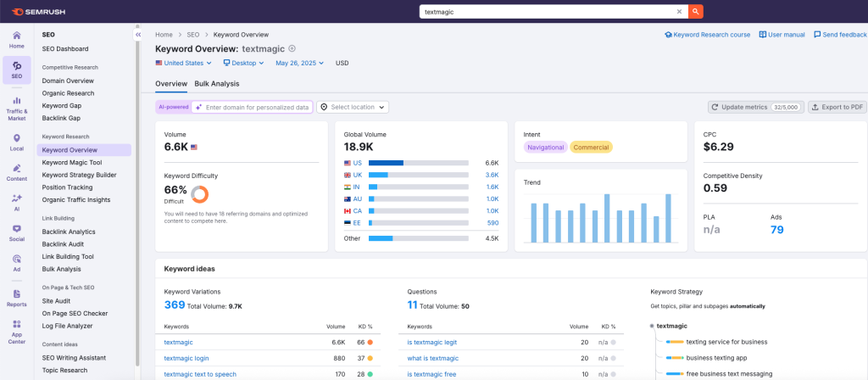Click the Enter domain for personalized data field

click(252, 107)
